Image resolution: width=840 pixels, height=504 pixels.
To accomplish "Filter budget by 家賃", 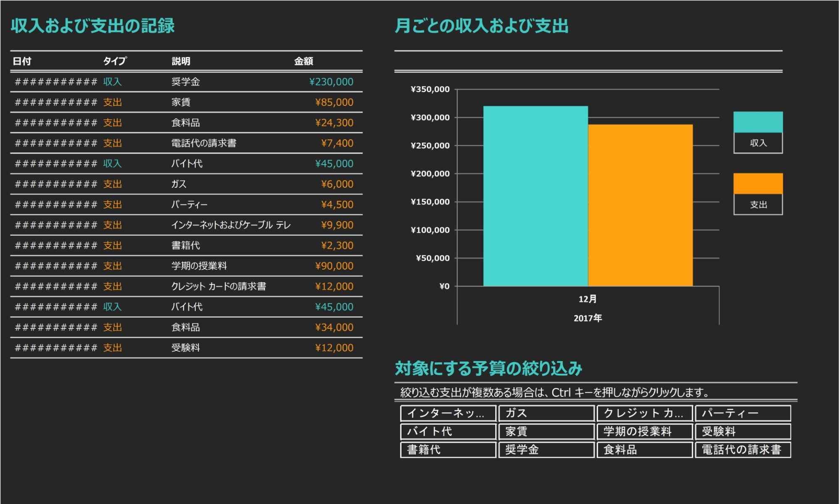I will (546, 431).
